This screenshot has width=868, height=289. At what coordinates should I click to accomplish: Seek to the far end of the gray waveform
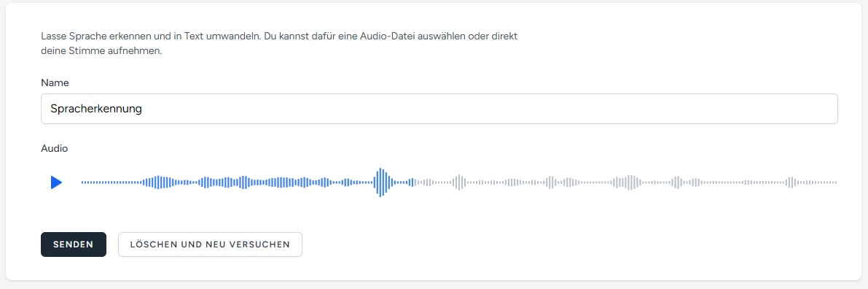click(x=834, y=182)
